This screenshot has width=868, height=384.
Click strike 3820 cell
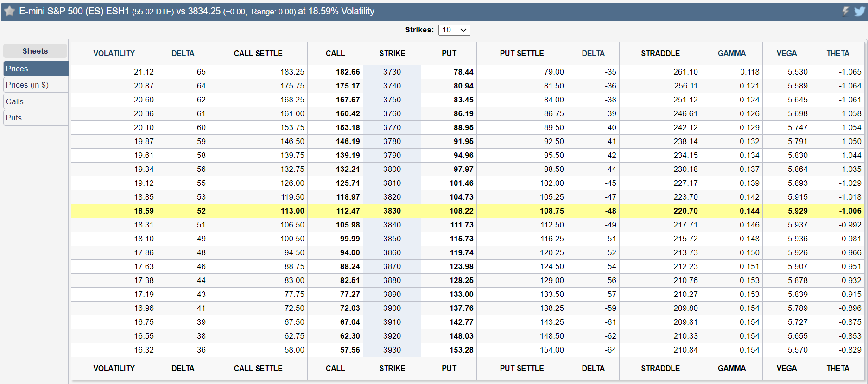[392, 197]
